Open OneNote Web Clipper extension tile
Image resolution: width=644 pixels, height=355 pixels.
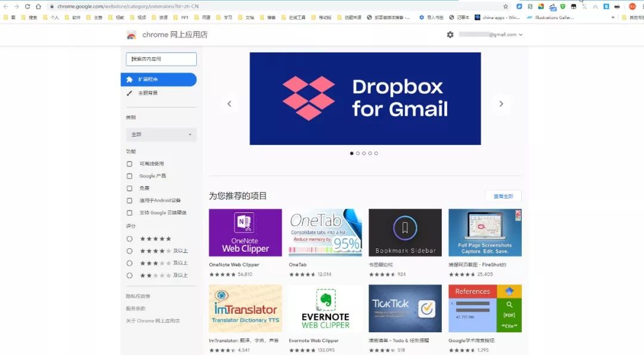pos(245,233)
